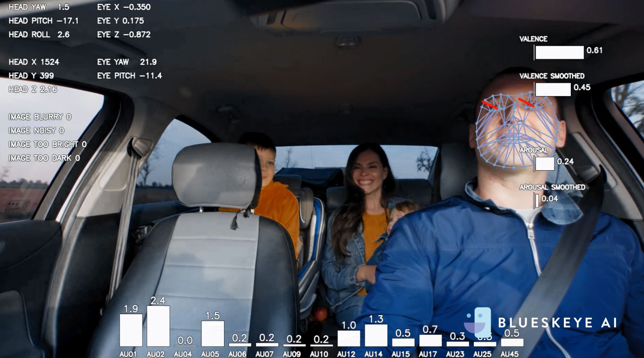The width and height of the screenshot is (644, 358).
Task: Click the AU01 bar showing 1.9
Action: (131, 330)
